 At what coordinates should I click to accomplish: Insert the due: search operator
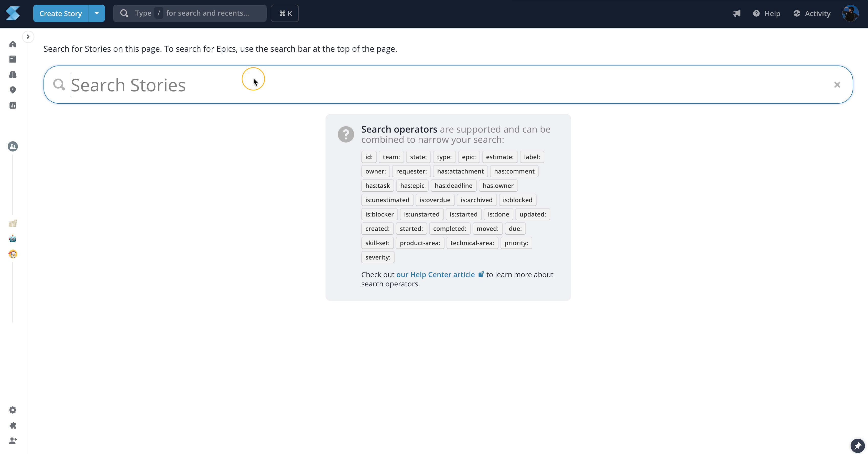pyautogui.click(x=515, y=229)
